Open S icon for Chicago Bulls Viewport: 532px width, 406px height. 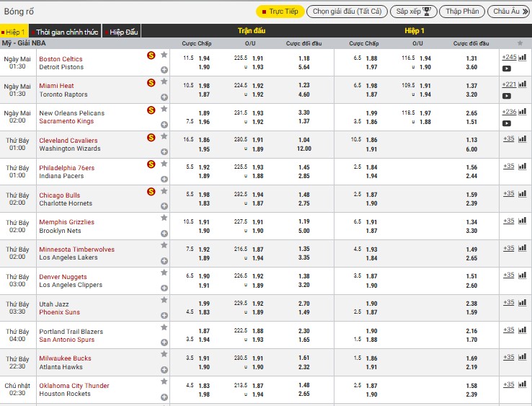(151, 192)
